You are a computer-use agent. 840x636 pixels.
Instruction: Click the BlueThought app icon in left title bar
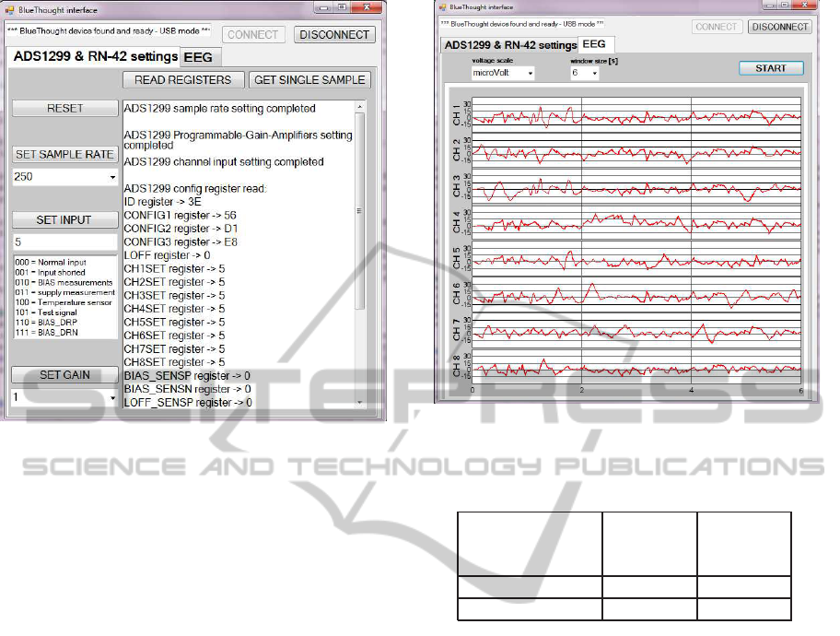pos(11,9)
